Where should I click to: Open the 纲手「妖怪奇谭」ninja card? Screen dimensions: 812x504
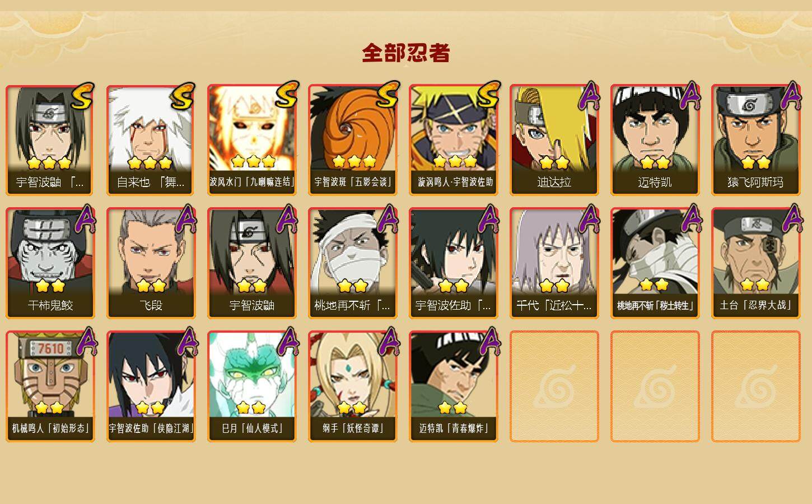pos(352,386)
